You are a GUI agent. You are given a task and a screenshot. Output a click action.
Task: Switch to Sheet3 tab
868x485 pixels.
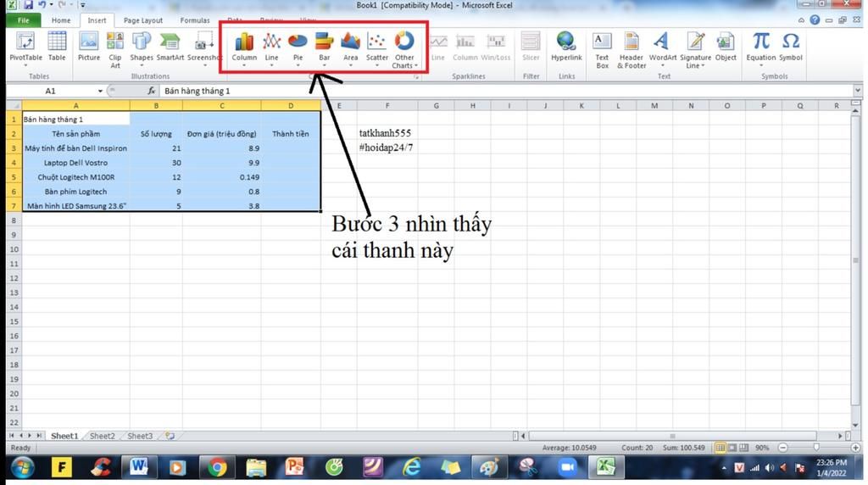[x=140, y=436]
